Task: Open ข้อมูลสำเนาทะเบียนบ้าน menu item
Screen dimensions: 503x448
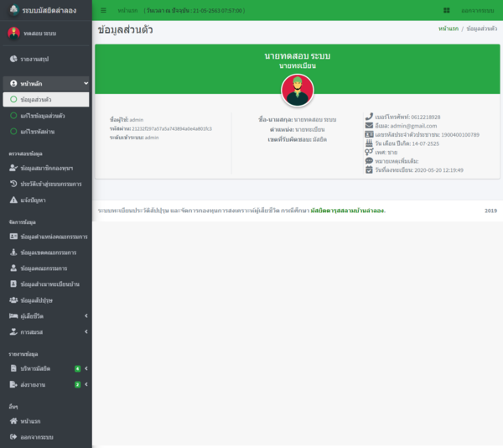Action: coord(46,284)
